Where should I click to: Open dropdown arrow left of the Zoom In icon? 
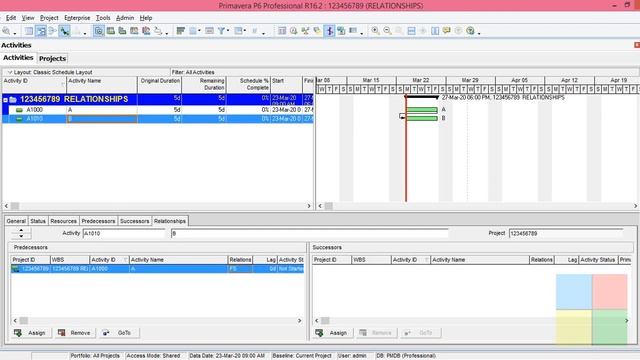pyautogui.click(x=362, y=33)
